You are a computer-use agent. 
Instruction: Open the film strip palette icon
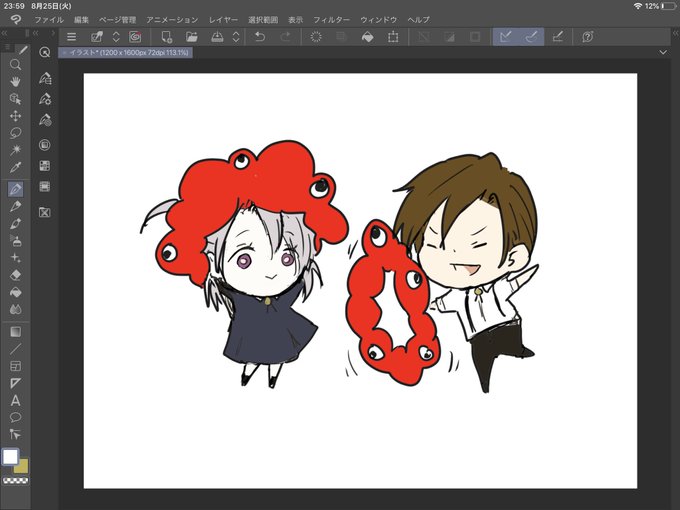coord(45,187)
